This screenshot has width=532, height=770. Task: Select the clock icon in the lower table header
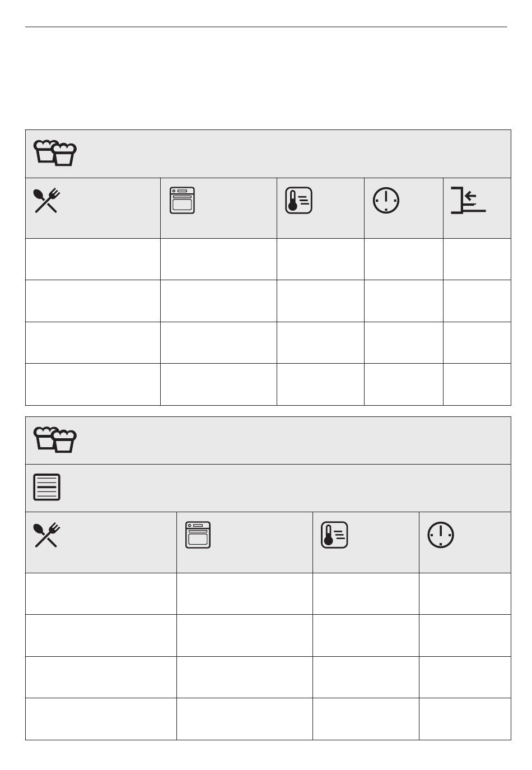pyautogui.click(x=441, y=535)
